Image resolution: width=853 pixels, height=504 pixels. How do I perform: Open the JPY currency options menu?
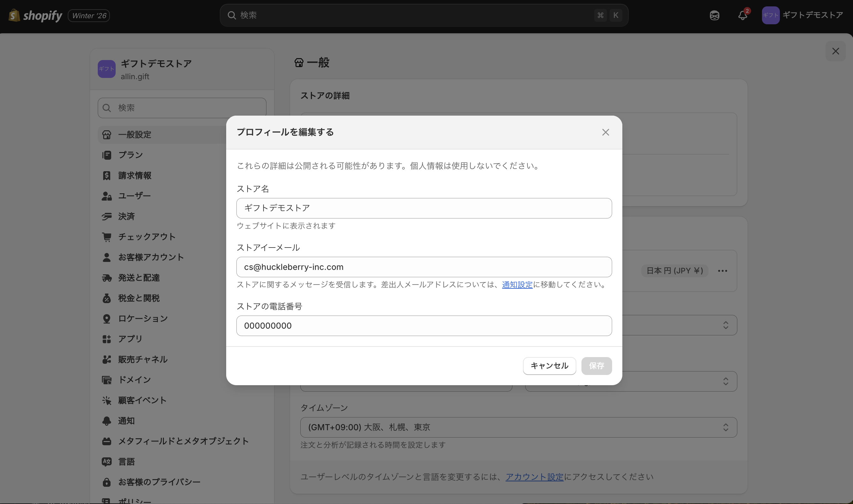(x=722, y=271)
